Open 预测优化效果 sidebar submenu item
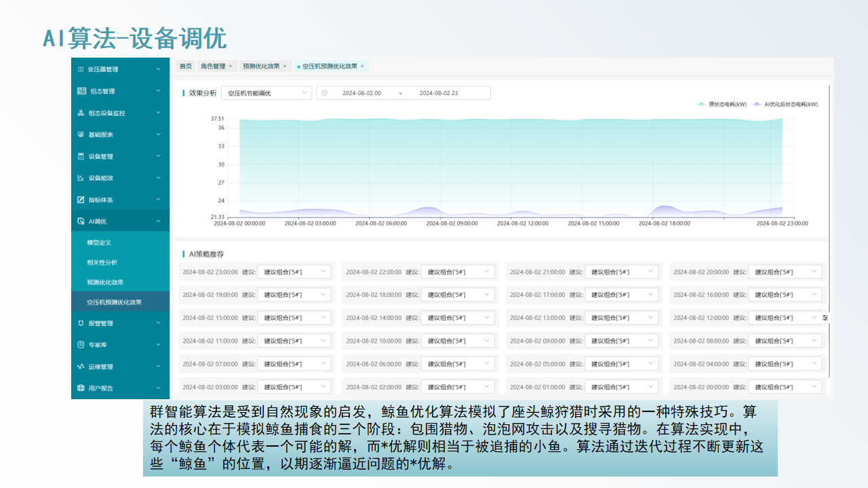Viewport: 868px width, 488px height. tap(120, 282)
